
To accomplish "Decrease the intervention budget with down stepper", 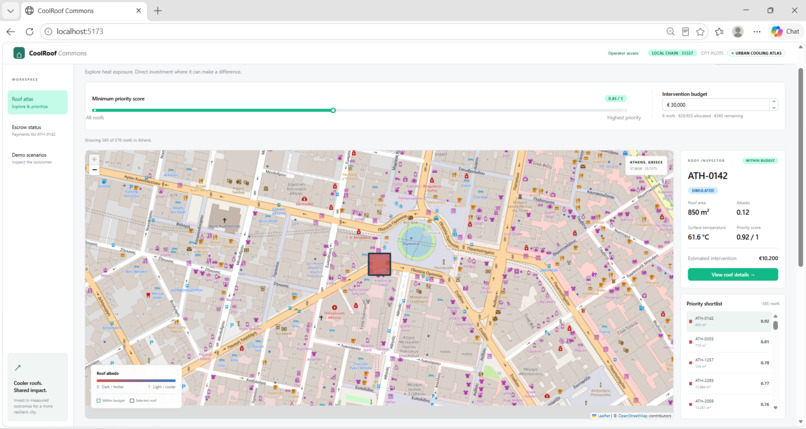I will click(x=774, y=107).
